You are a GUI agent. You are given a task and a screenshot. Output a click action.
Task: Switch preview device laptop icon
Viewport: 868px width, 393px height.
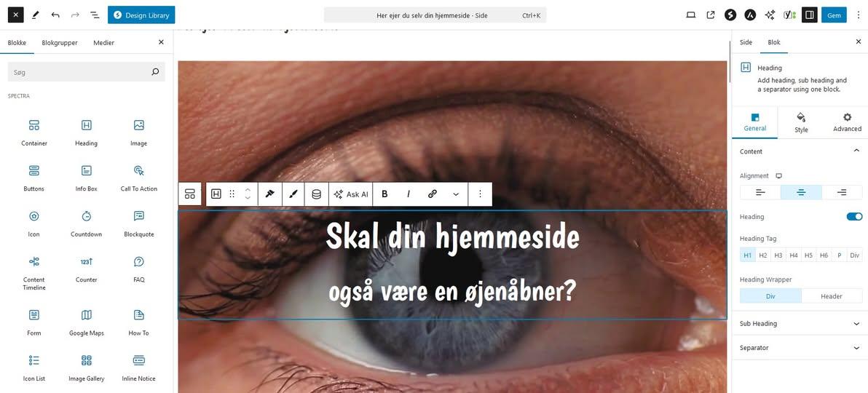691,15
